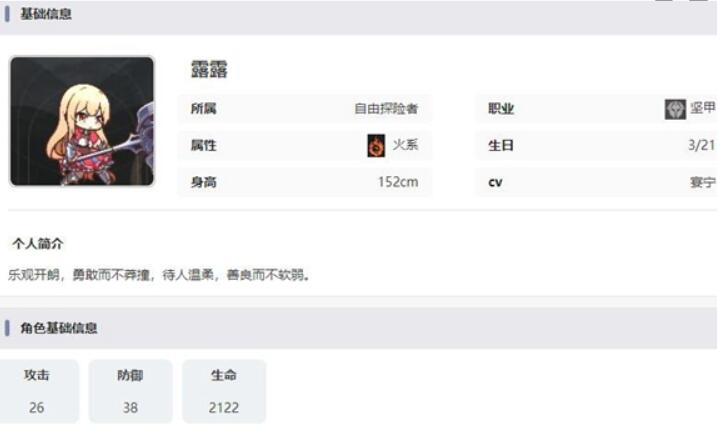Click the 个人简介 heading
The width and height of the screenshot is (717, 426).
(x=37, y=244)
